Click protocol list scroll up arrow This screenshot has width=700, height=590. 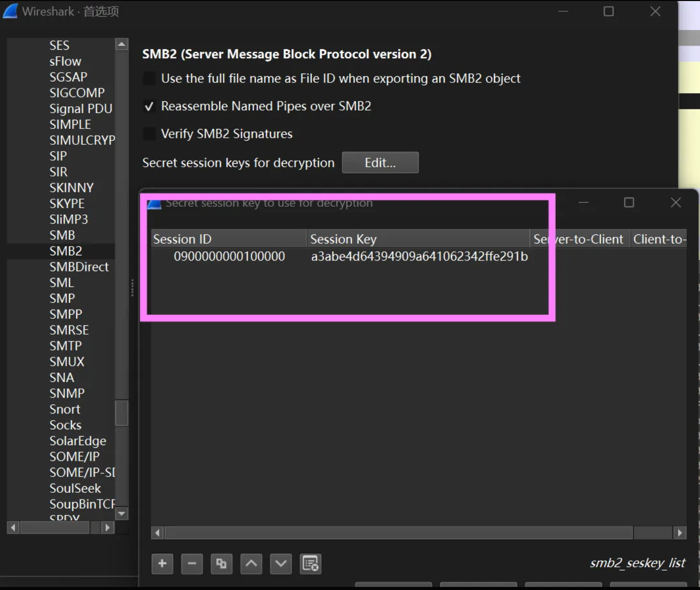coord(122,45)
